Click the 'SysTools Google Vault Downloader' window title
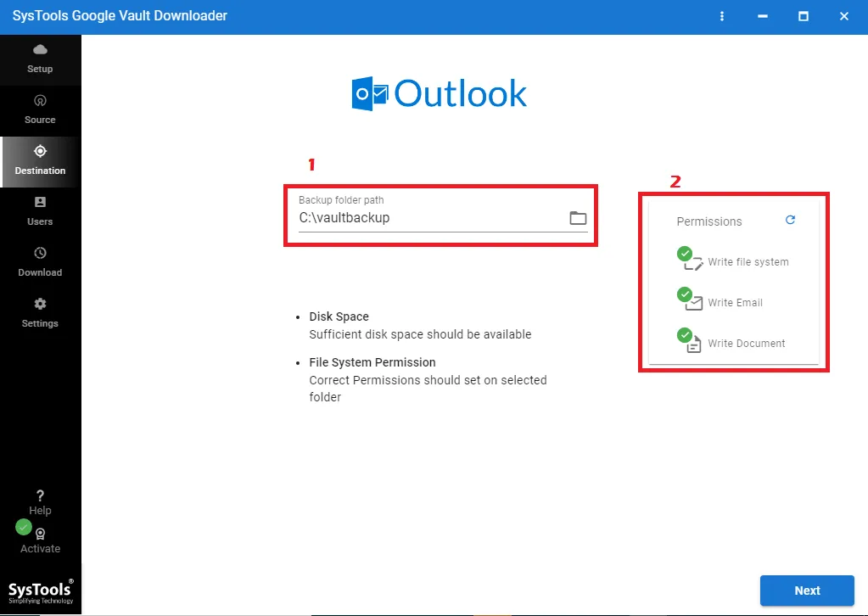This screenshot has width=868, height=616. click(x=120, y=15)
